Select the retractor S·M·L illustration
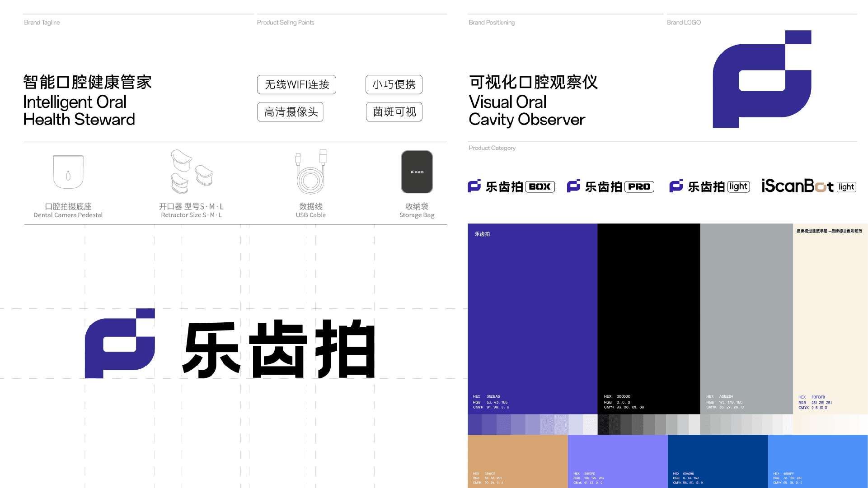This screenshot has width=868, height=488. [x=192, y=172]
